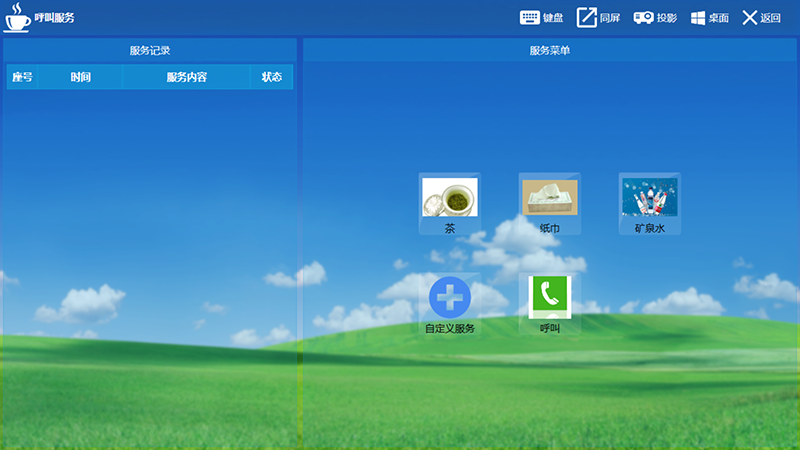Image resolution: width=800 pixels, height=450 pixels.
Task: Open the projector (投影) function
Action: (x=655, y=18)
